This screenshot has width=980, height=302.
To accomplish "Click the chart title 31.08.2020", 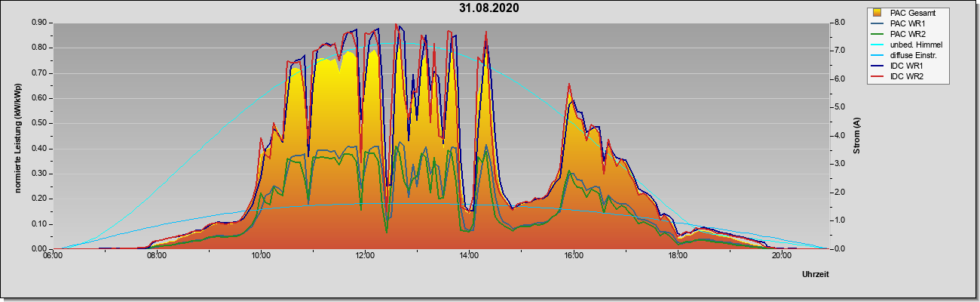I will (489, 8).
